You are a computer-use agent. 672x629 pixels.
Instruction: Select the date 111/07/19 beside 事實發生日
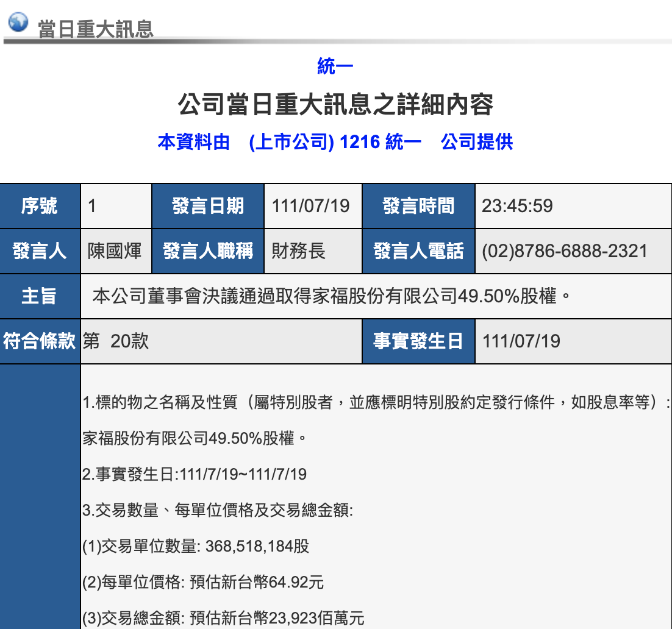click(521, 341)
